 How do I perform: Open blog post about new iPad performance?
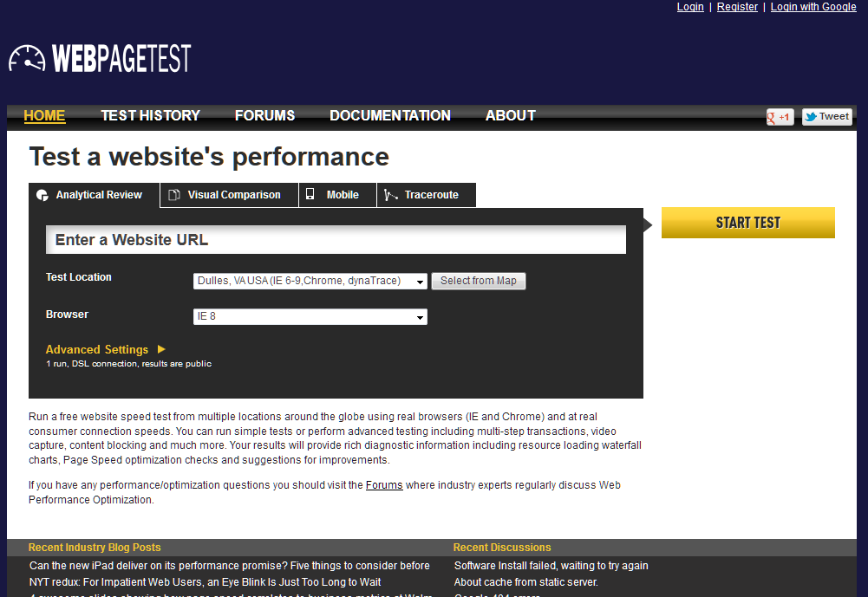(x=229, y=566)
